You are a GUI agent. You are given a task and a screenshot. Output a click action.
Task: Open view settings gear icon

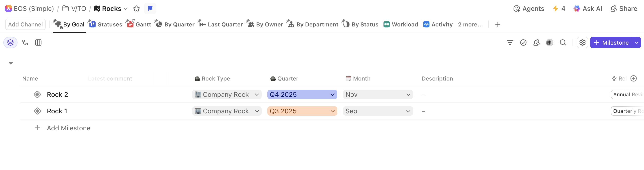pos(582,43)
